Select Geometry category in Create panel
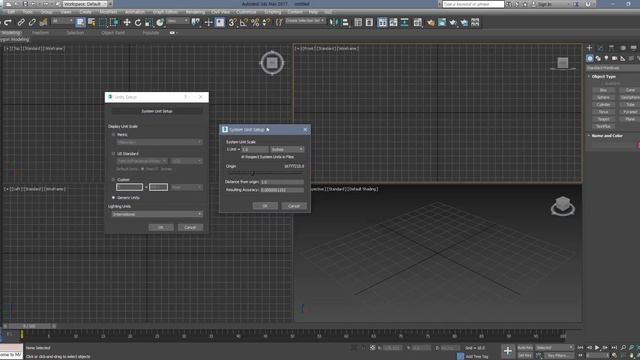The height and width of the screenshot is (360, 640). pyautogui.click(x=590, y=58)
